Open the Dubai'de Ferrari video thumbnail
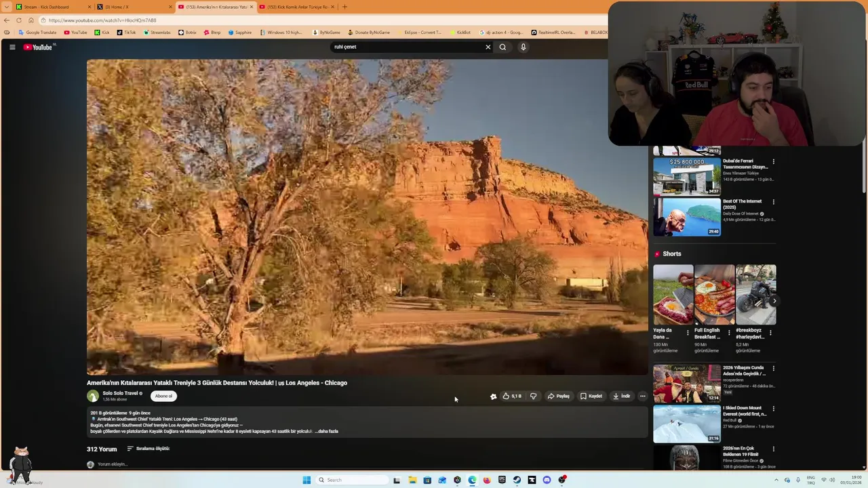Screen dimensions: 868x488 (x=687, y=176)
